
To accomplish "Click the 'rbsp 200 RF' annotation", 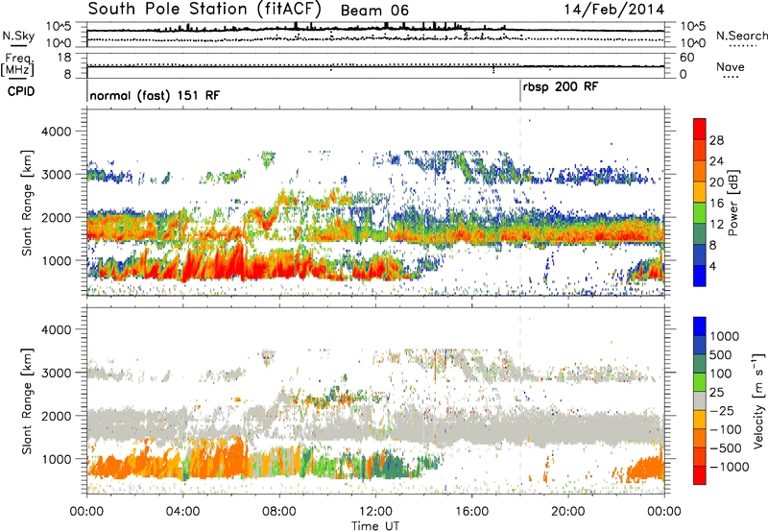I will 561,87.
